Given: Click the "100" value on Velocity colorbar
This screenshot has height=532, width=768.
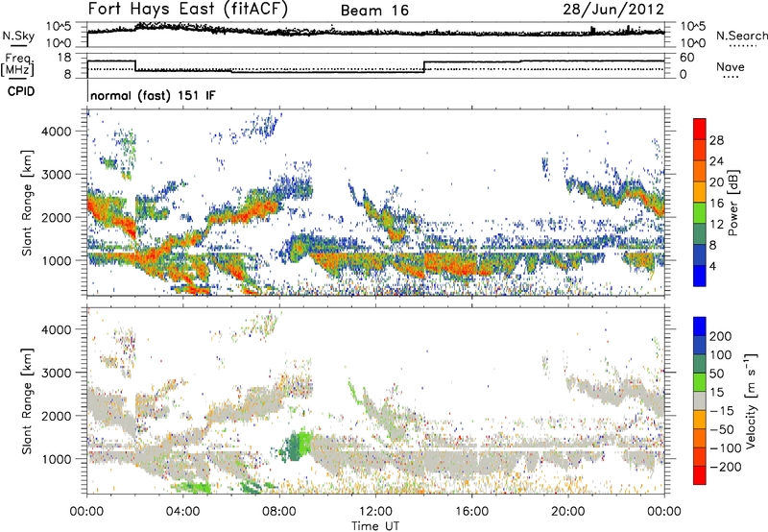Looking at the screenshot, I should tap(721, 355).
